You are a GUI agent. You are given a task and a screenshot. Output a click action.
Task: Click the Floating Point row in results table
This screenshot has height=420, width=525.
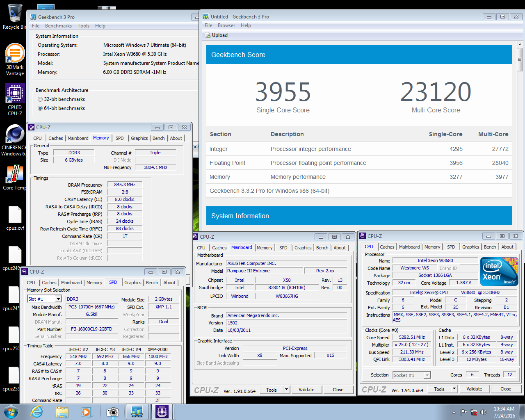[x=359, y=163]
